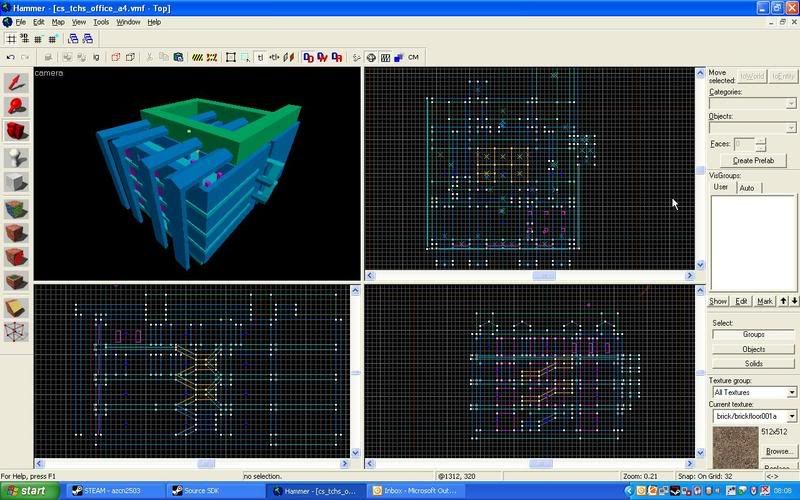Click the Undo arrow icon
Screen dimensions: 800x500
click(x=10, y=57)
